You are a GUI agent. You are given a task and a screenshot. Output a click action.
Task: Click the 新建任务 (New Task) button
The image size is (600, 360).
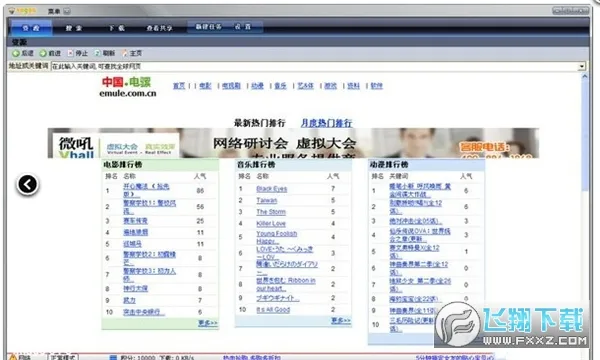pyautogui.click(x=209, y=27)
